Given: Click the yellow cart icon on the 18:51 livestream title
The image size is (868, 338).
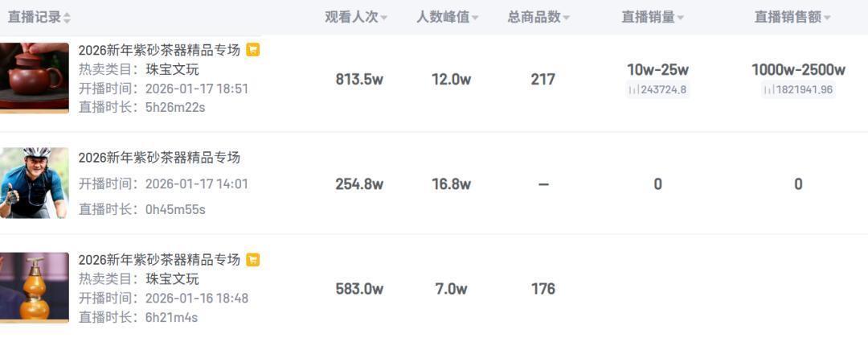Looking at the screenshot, I should (252, 50).
